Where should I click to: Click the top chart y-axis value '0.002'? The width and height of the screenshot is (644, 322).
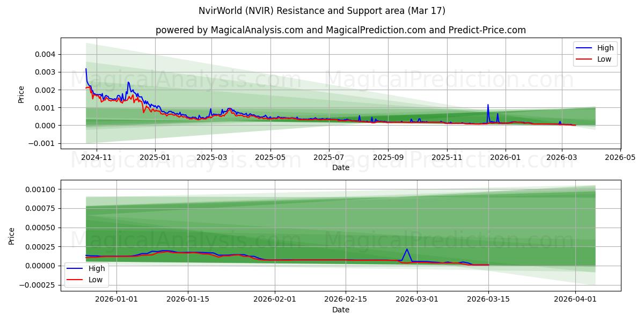[46, 90]
